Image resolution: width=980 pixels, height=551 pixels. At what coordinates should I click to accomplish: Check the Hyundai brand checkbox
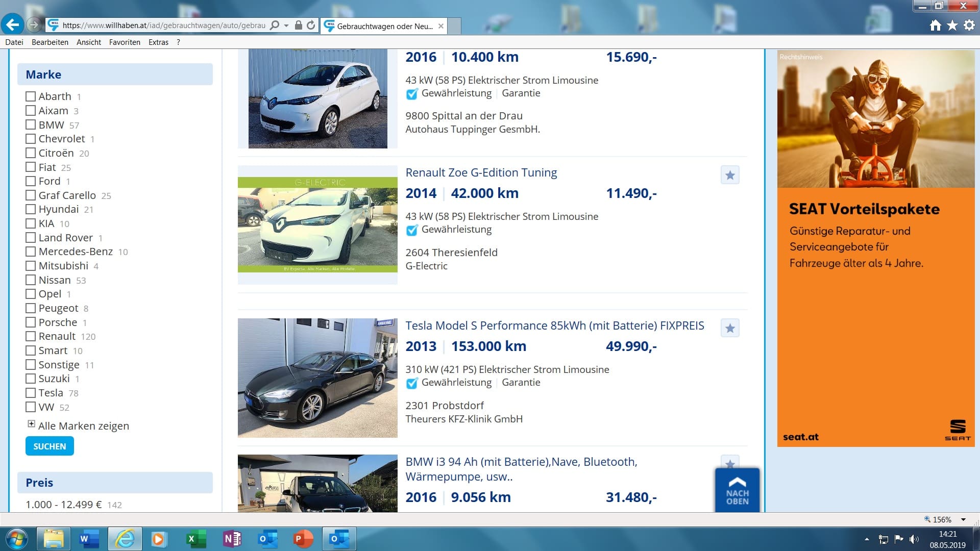pyautogui.click(x=31, y=209)
